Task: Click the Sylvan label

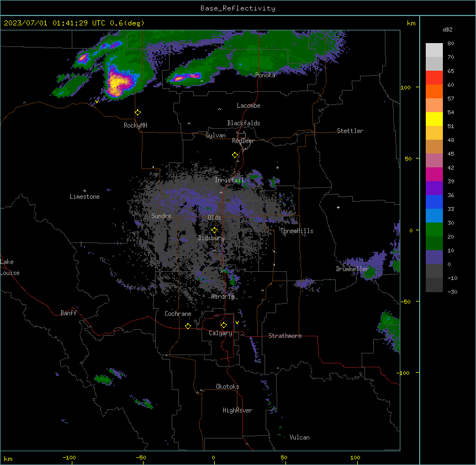Action: point(215,135)
